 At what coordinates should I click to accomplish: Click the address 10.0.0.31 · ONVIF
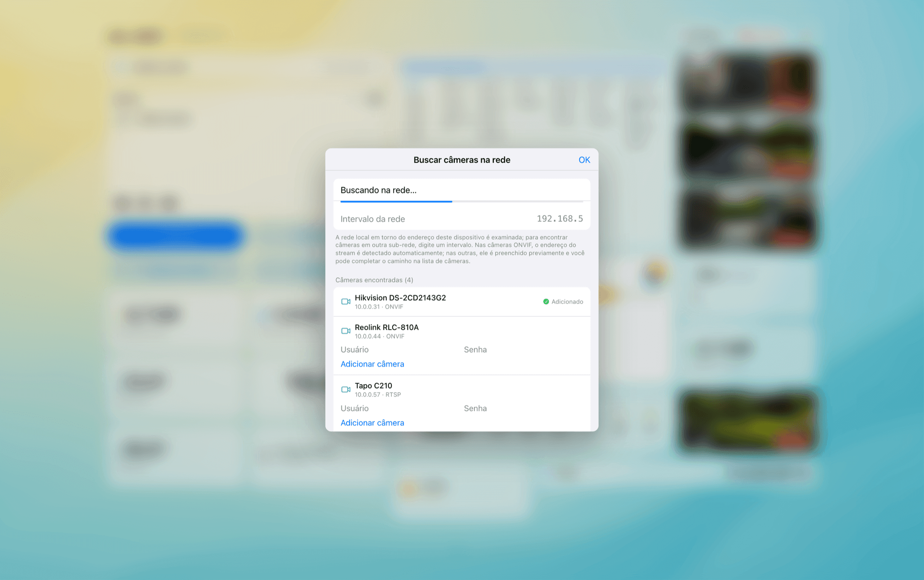click(x=379, y=307)
